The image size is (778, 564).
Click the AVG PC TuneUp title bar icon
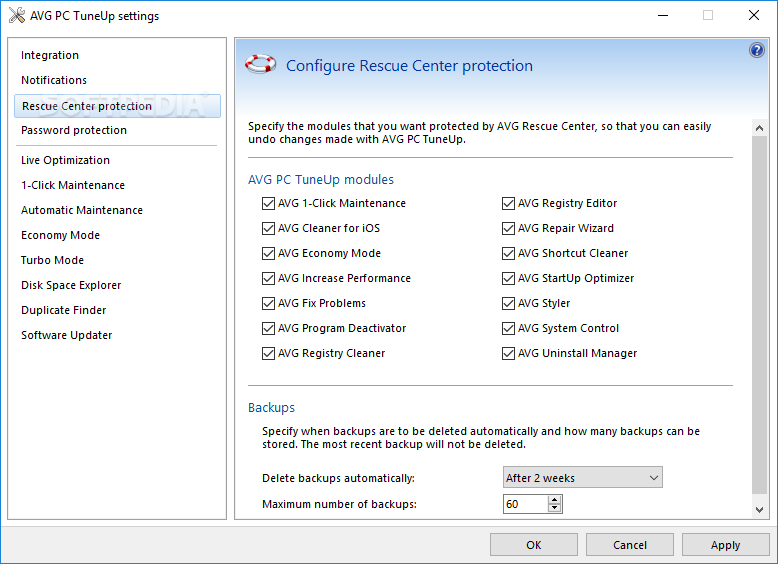17,15
